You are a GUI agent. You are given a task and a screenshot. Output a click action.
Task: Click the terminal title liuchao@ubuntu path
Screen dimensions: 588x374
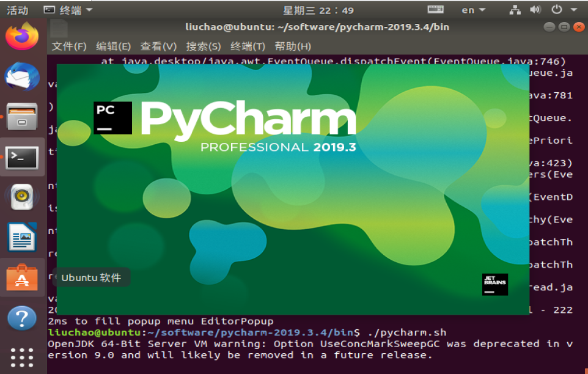tap(317, 27)
